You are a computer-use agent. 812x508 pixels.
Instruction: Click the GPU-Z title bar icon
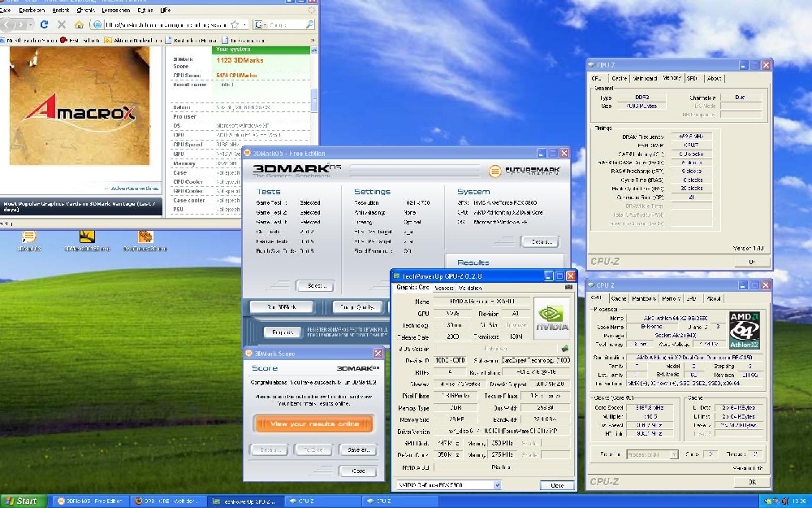397,276
